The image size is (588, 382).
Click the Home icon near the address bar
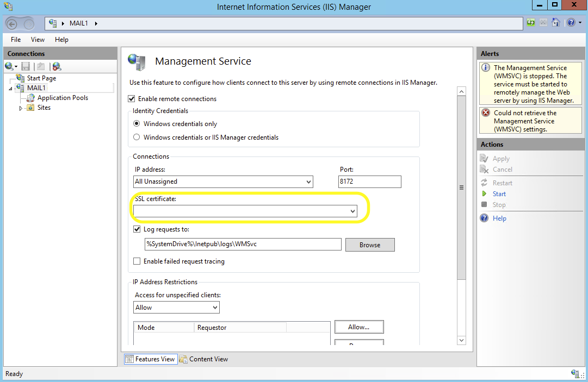[x=556, y=22]
